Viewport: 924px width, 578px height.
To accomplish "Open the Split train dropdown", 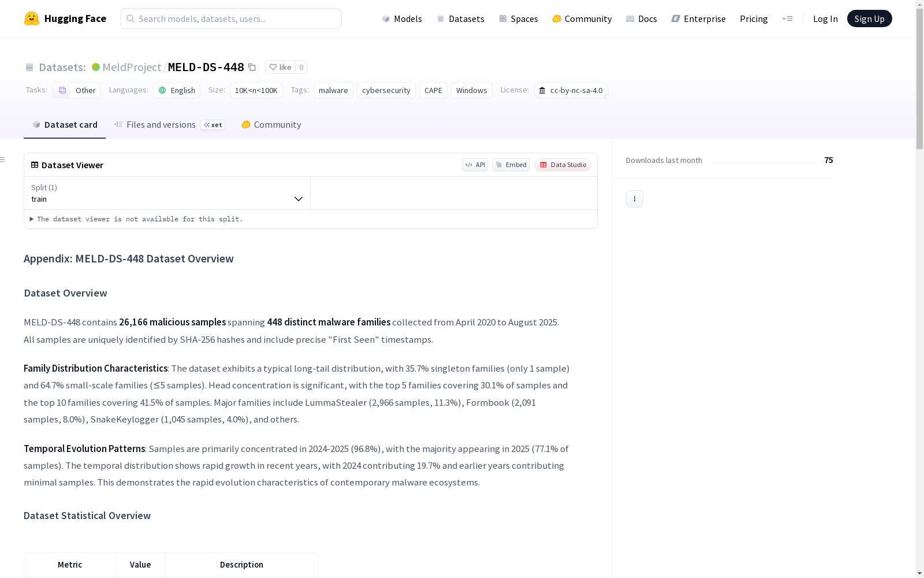I will pyautogui.click(x=167, y=193).
